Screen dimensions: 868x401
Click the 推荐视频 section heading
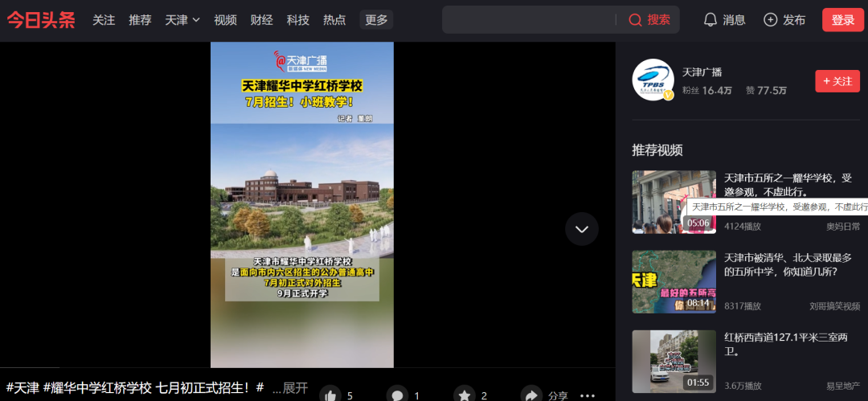(x=657, y=149)
